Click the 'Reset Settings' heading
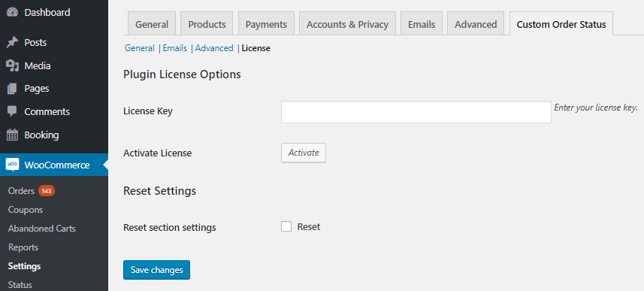Screen dimensions: 644x291 point(160,191)
